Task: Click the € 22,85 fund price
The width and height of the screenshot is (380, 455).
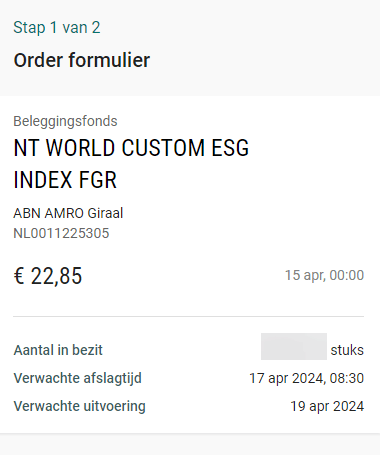Action: 48,276
